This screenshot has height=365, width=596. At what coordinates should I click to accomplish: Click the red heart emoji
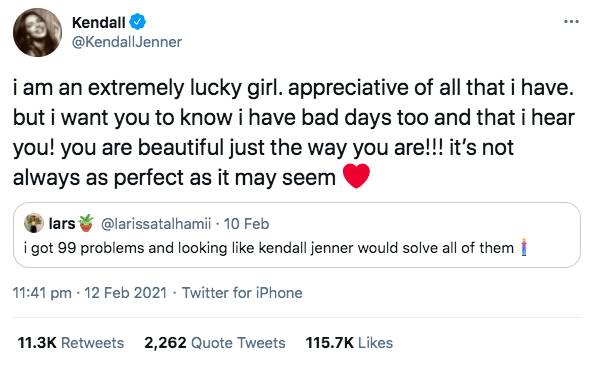point(356,176)
